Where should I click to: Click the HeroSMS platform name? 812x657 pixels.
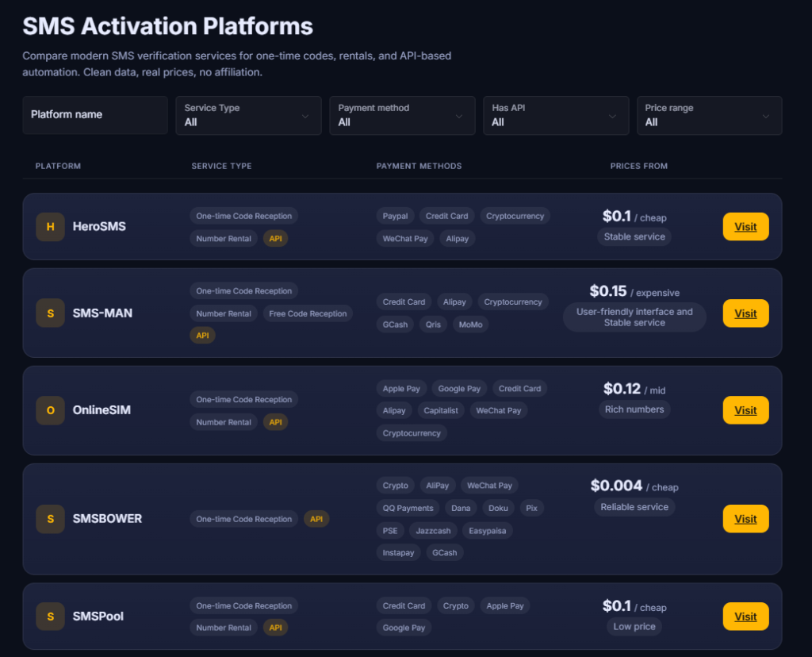click(x=99, y=227)
